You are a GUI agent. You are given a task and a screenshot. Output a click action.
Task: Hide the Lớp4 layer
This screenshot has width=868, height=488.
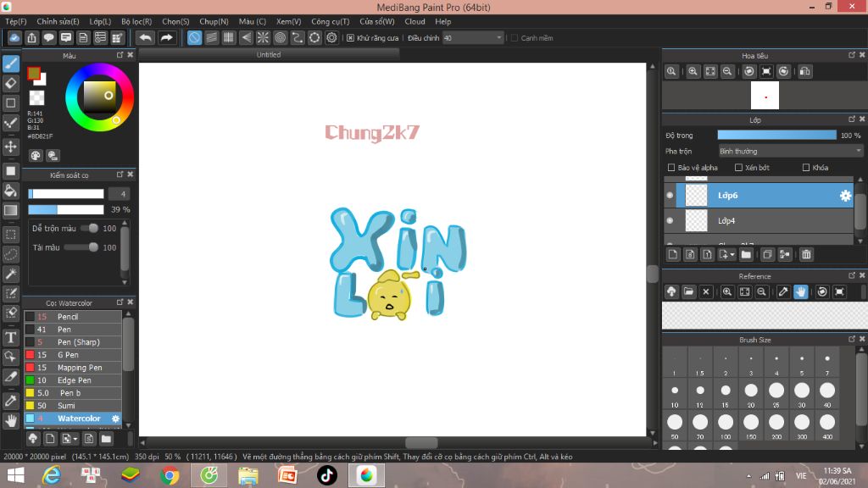(670, 221)
